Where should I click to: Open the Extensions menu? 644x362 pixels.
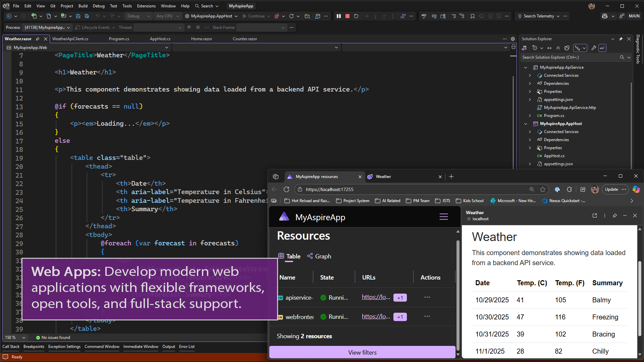point(146,6)
